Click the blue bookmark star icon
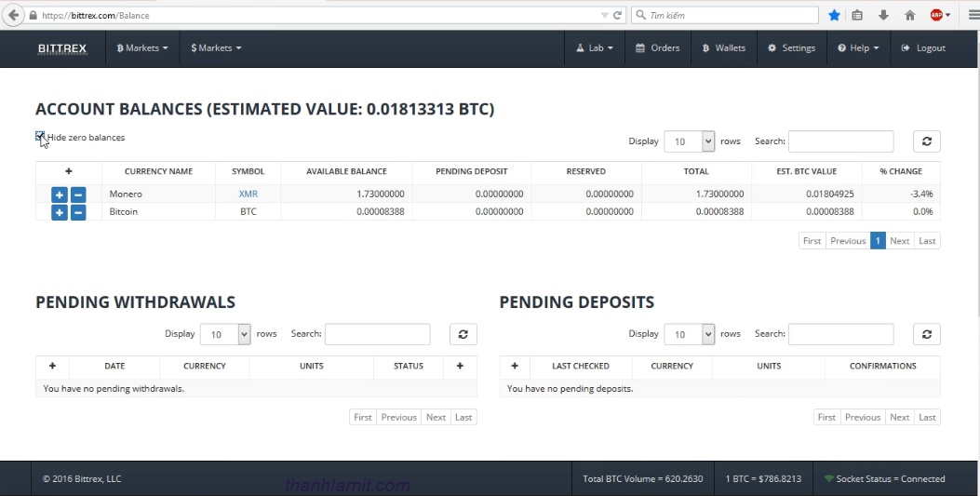The width and height of the screenshot is (980, 496). pyautogui.click(x=835, y=15)
